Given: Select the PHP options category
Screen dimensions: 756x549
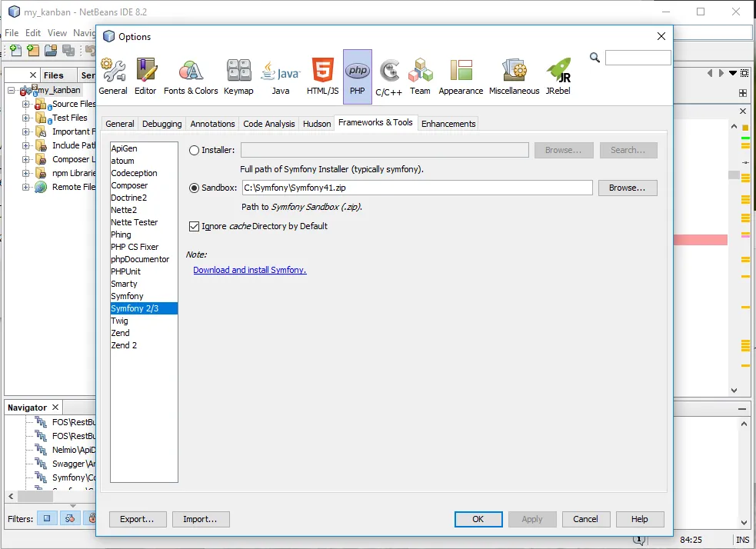Looking at the screenshot, I should pos(358,77).
